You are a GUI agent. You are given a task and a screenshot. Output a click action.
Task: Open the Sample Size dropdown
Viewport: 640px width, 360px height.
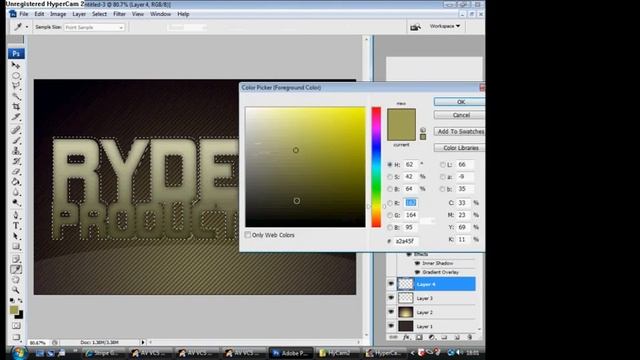94,27
